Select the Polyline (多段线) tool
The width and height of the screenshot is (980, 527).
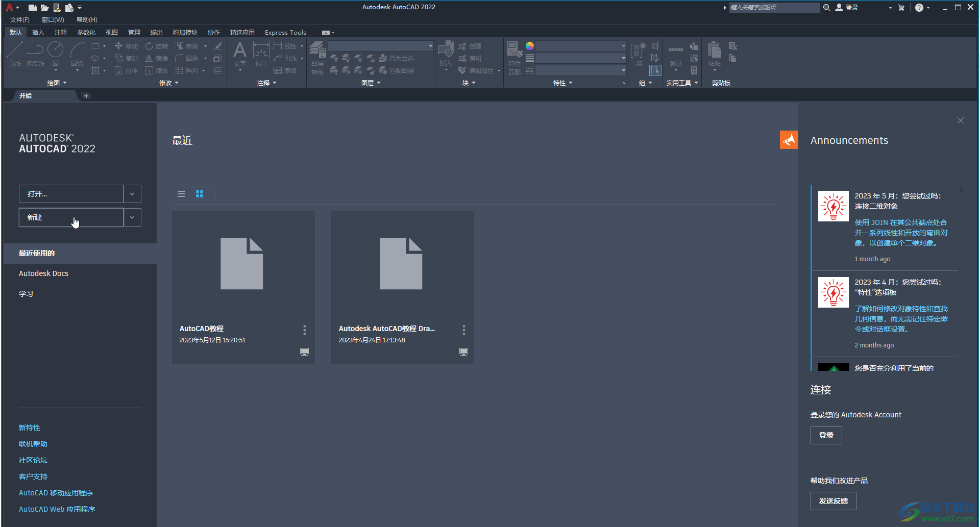point(35,55)
